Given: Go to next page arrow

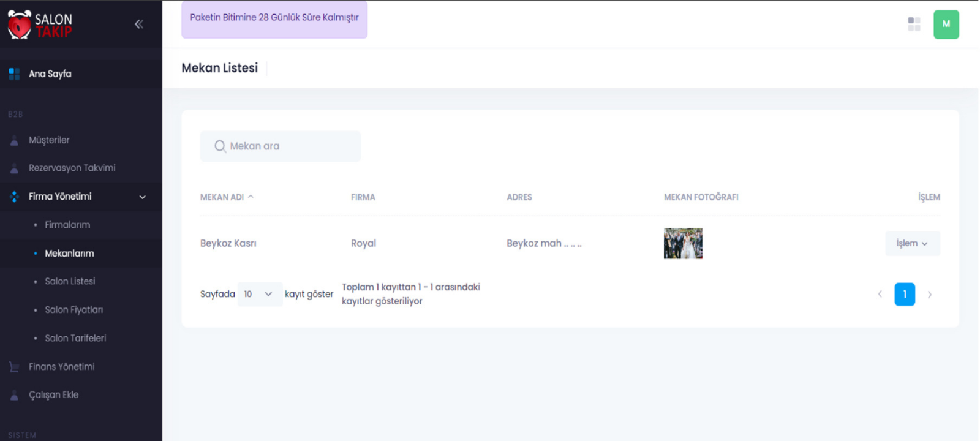Looking at the screenshot, I should point(930,295).
